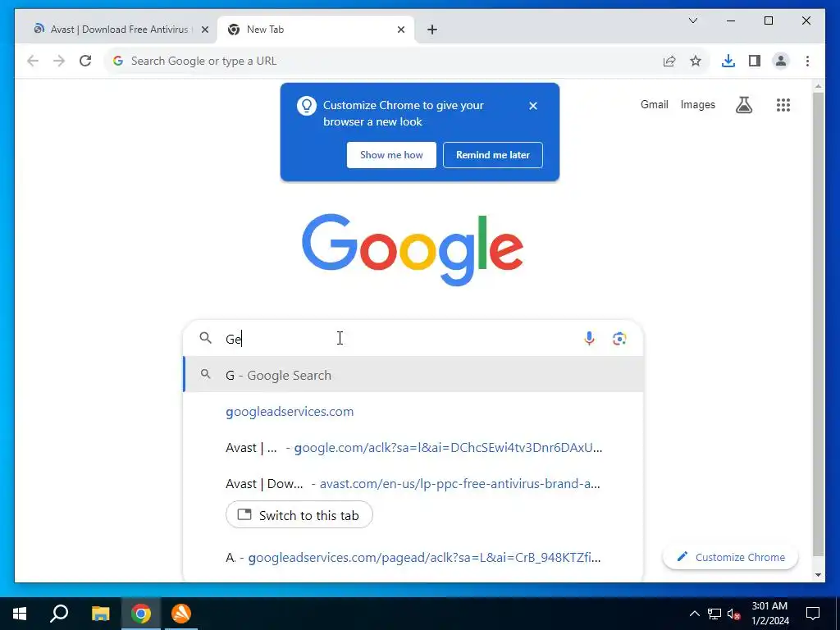Open the notification center icon
840x630 pixels.
coord(813,614)
